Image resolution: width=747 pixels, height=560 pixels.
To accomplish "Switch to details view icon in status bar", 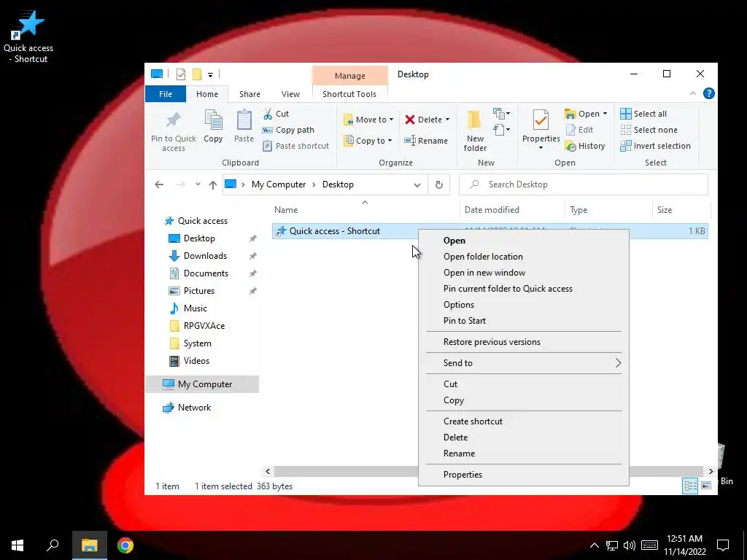I will [690, 486].
